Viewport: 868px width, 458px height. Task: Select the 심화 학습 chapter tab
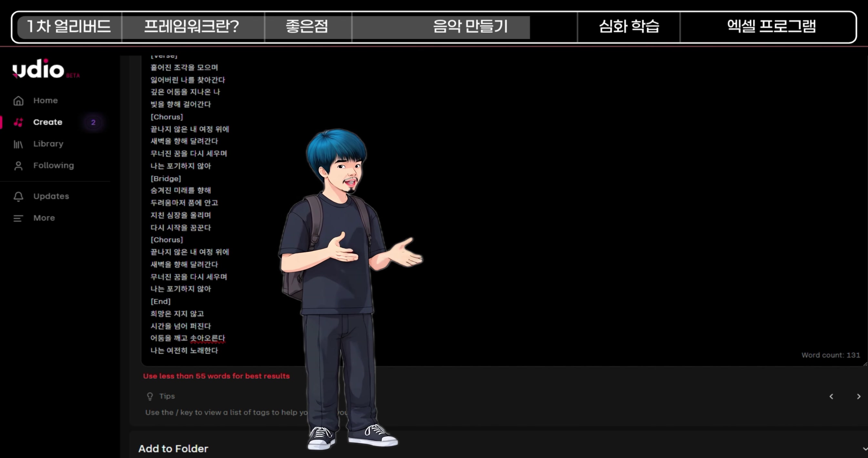(629, 26)
